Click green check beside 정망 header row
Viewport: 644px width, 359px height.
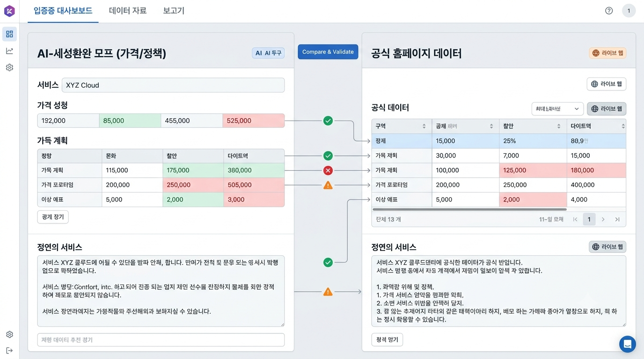(x=328, y=156)
